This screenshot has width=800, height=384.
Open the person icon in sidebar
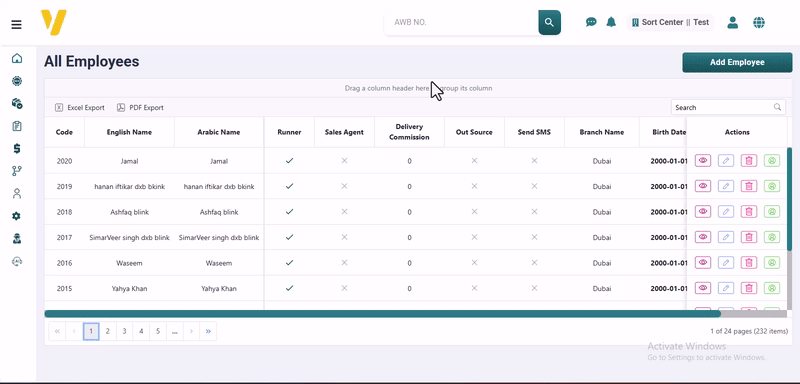(x=17, y=193)
